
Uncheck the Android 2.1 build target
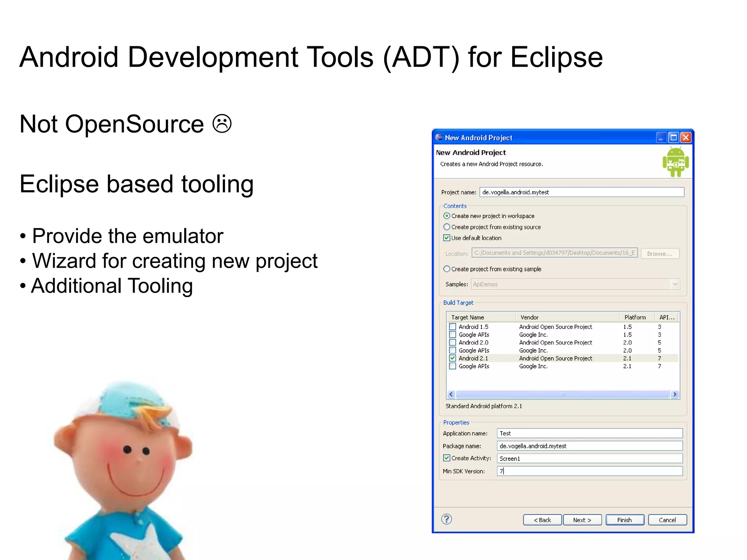452,358
